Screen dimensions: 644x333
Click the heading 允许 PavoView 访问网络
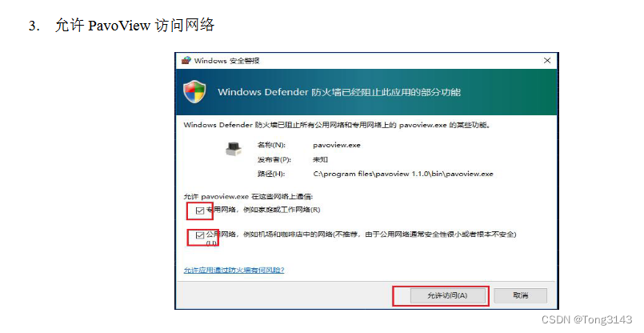click(x=134, y=26)
